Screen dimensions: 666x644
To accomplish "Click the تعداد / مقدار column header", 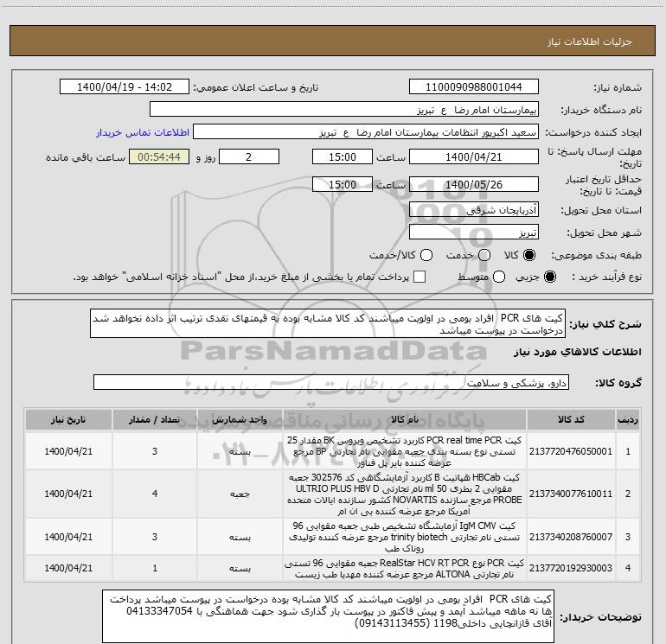I will coord(155,420).
